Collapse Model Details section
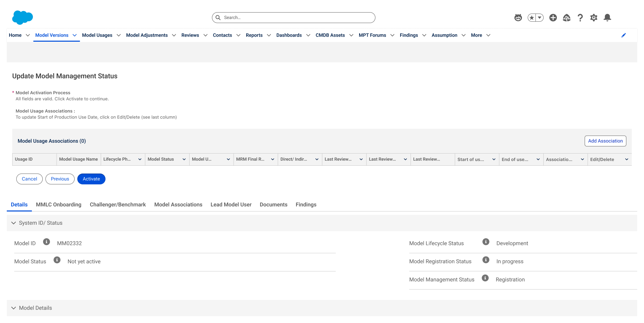 [14, 308]
